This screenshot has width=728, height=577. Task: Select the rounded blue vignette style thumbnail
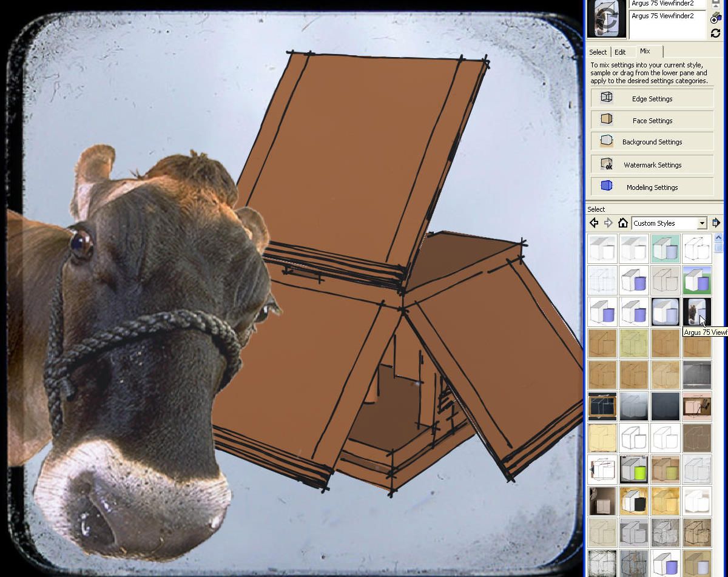click(x=666, y=311)
